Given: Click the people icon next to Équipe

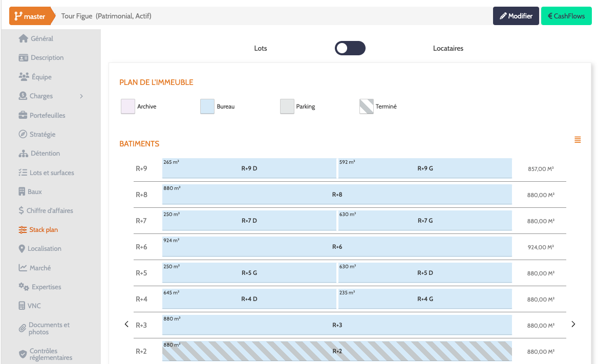Looking at the screenshot, I should point(24,77).
